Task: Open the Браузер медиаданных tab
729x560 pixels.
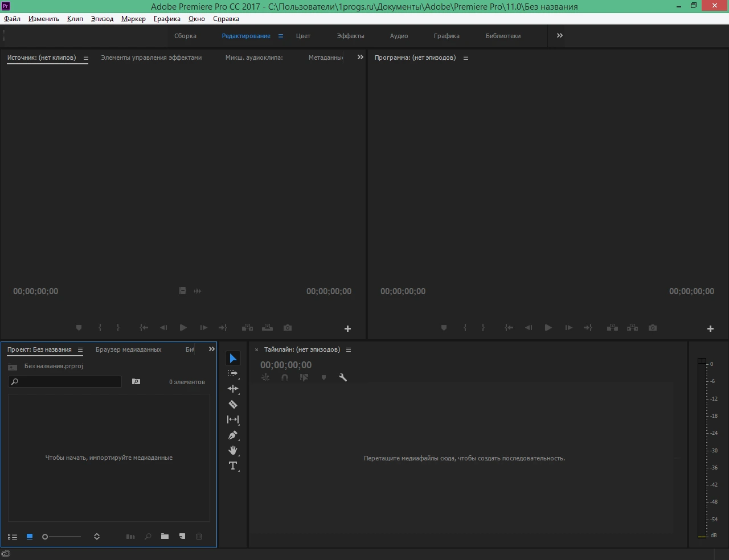Action: click(x=129, y=349)
